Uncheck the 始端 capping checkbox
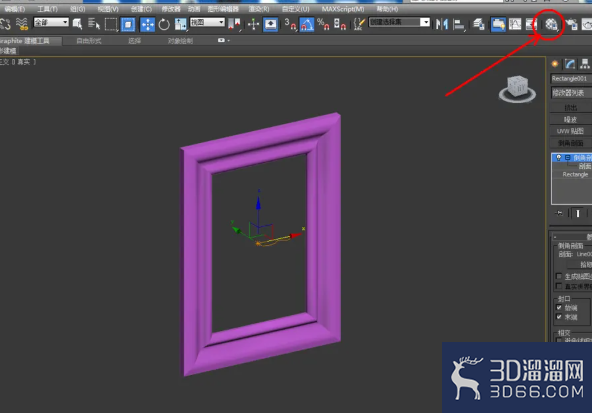The image size is (592, 413). (559, 307)
